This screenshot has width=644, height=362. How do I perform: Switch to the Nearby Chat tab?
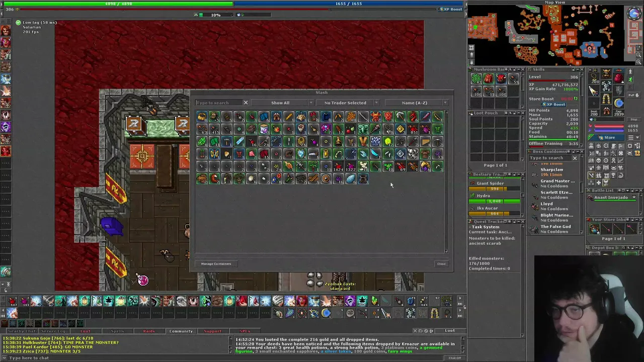pyautogui.click(x=22, y=331)
